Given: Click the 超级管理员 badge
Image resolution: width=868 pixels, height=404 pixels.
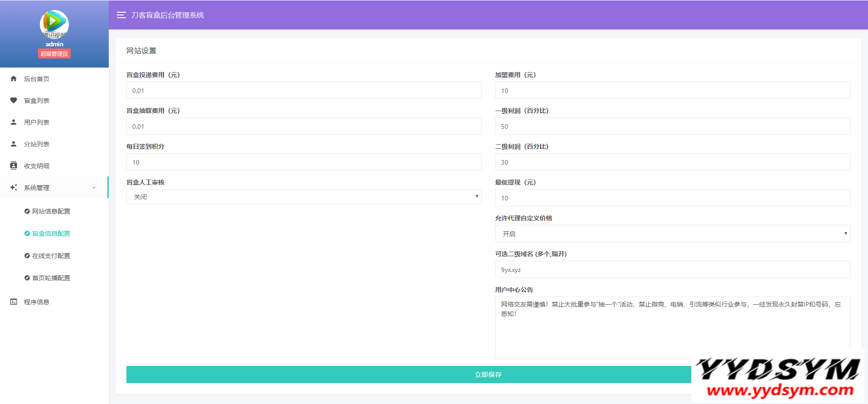Looking at the screenshot, I should (54, 54).
